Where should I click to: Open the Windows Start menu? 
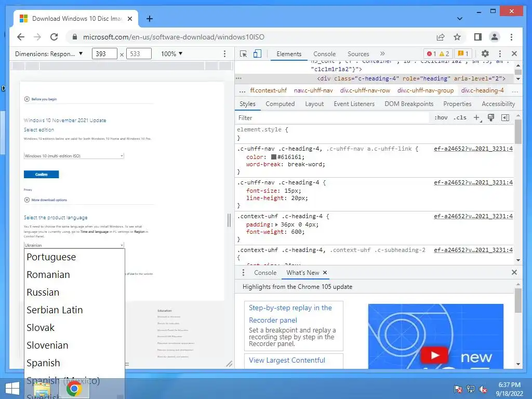12,389
